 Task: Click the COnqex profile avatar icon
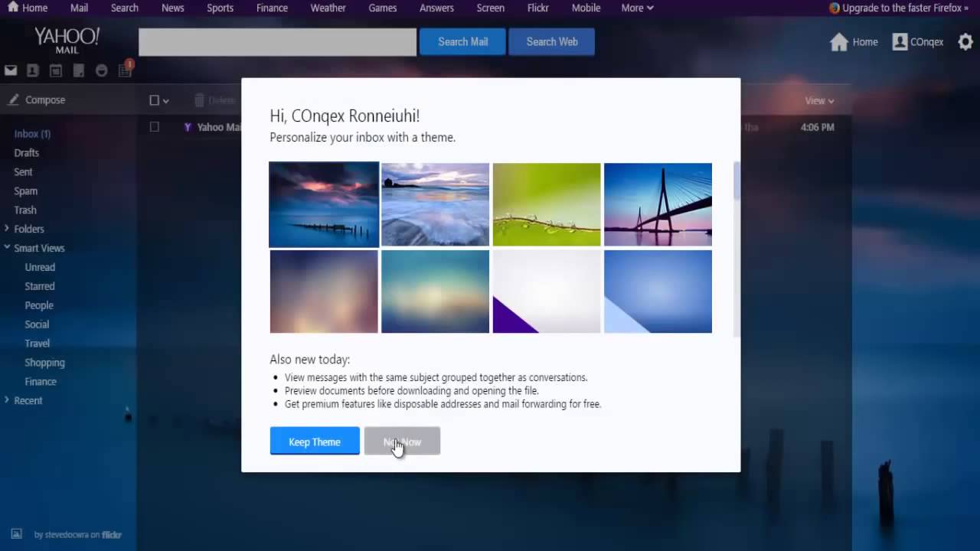tap(900, 42)
